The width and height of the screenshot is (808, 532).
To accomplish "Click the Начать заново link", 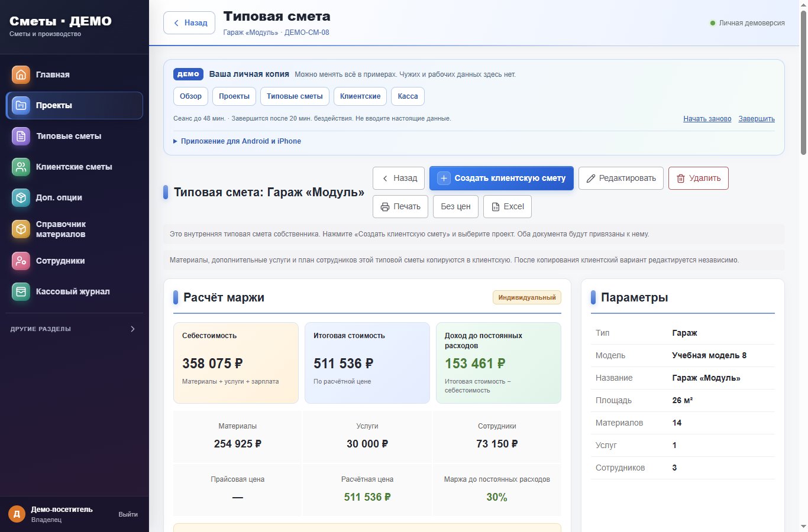I will coord(707,119).
